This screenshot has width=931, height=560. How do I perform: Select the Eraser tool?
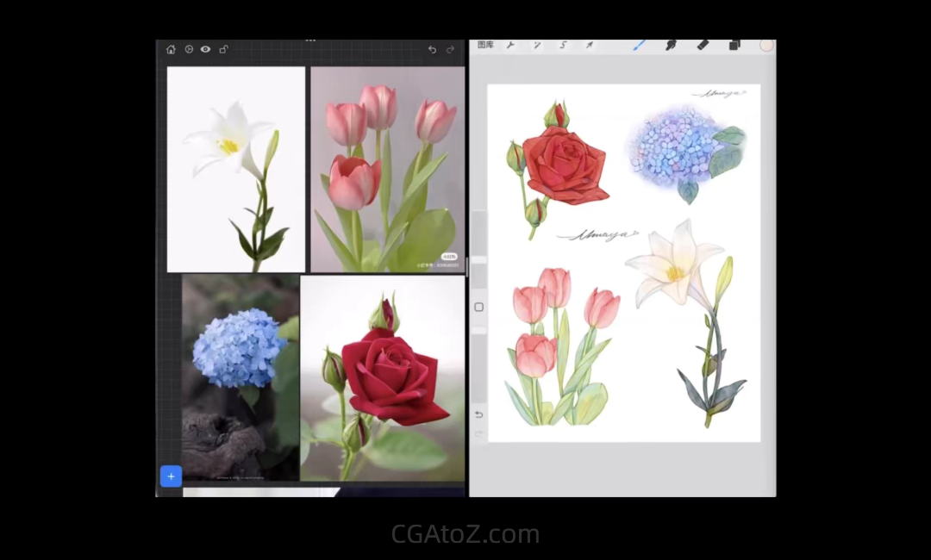tap(703, 45)
